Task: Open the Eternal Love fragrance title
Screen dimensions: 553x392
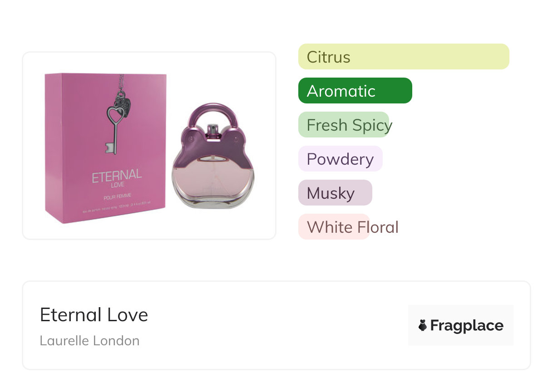Action: [x=94, y=315]
